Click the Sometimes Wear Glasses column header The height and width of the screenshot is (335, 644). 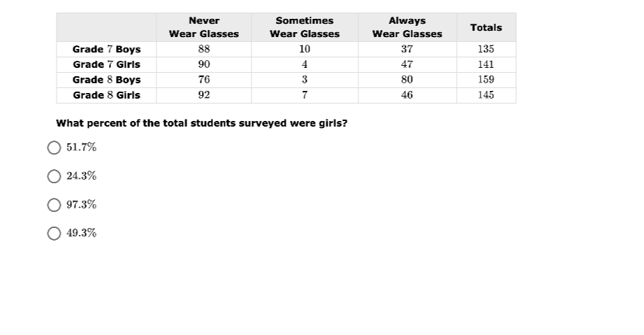coord(305,27)
